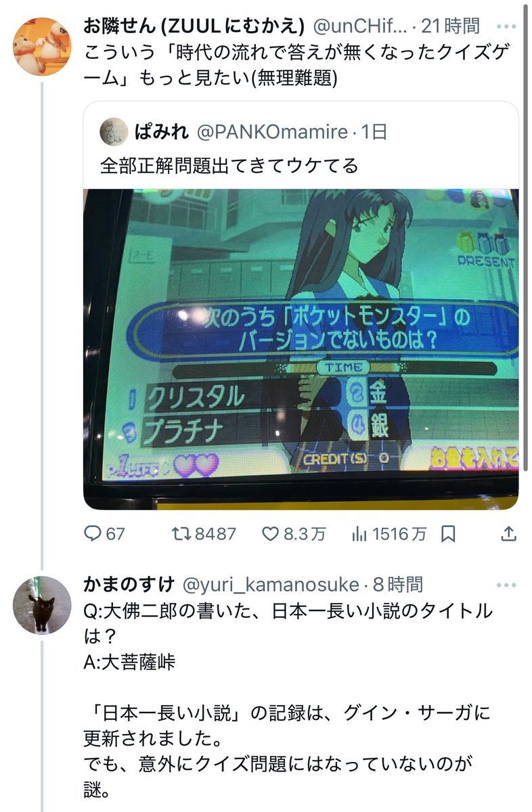Image resolution: width=532 pixels, height=812 pixels.
Task: Open the reply icon showing 67 comments
Action: [92, 534]
